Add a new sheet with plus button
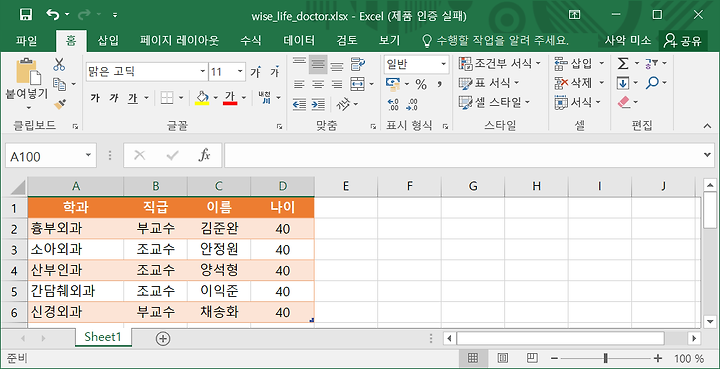 point(163,339)
